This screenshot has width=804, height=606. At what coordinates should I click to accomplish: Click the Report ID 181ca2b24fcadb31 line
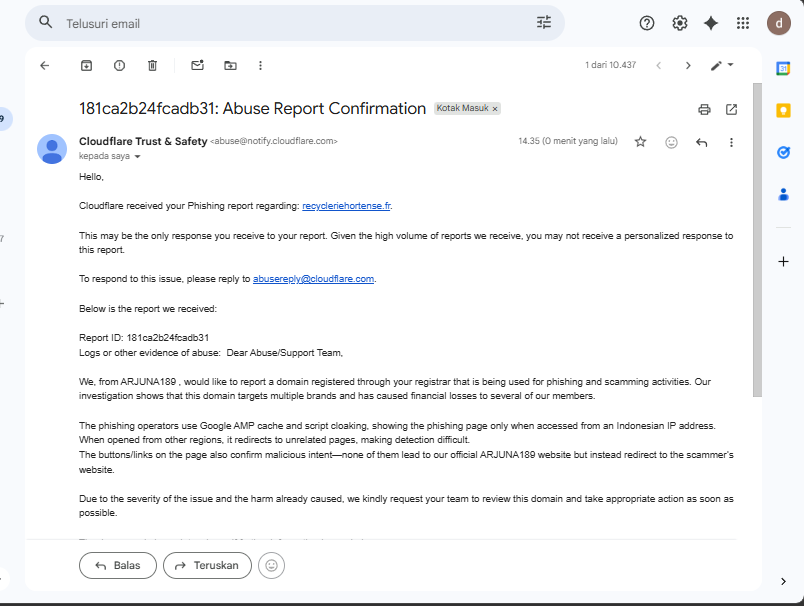click(144, 338)
